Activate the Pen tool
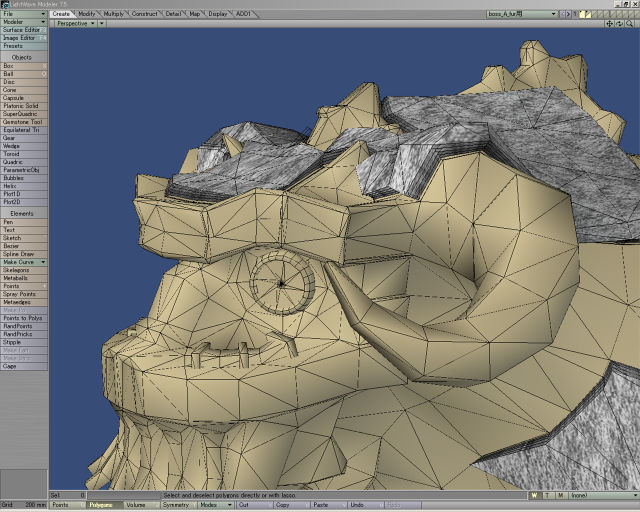Screen dimensions: 640x512 click(x=24, y=222)
